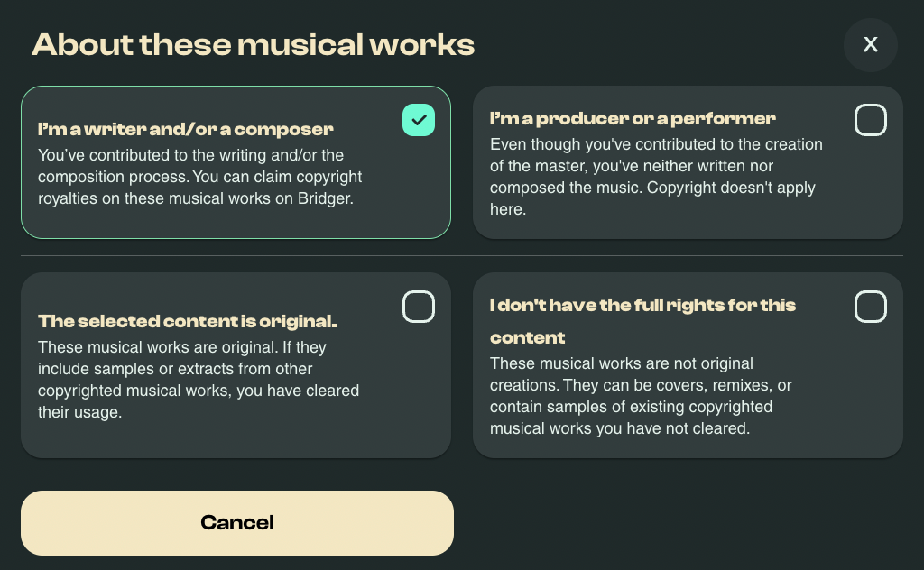Click the copyright royalties on Bridger description

199,177
